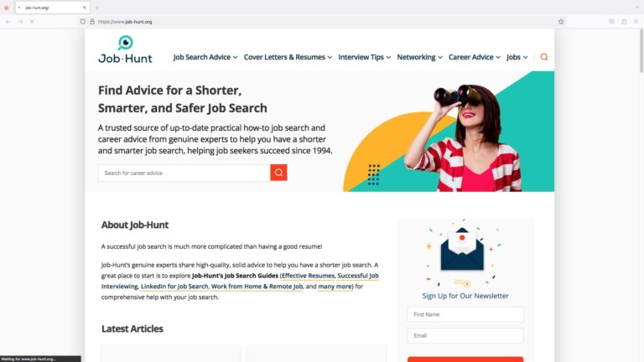Image resolution: width=644 pixels, height=362 pixels.
Task: Click the orange search submit button
Action: 278,173
